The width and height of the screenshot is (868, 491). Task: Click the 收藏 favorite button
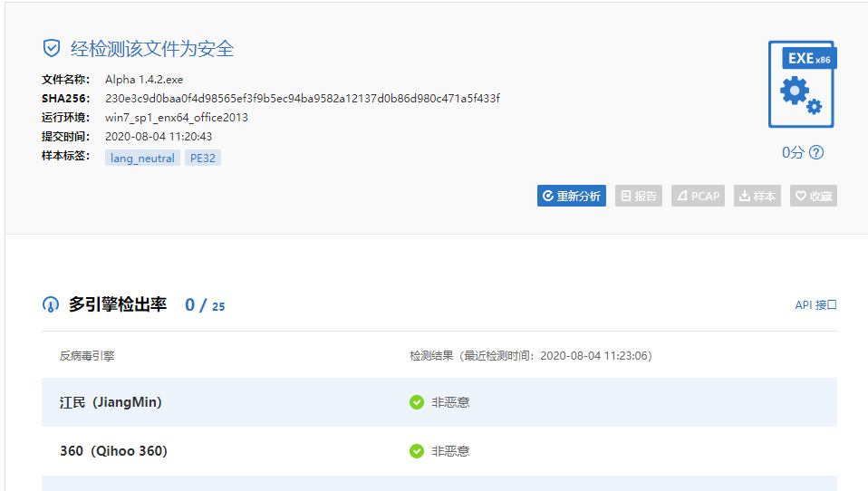[813, 196]
